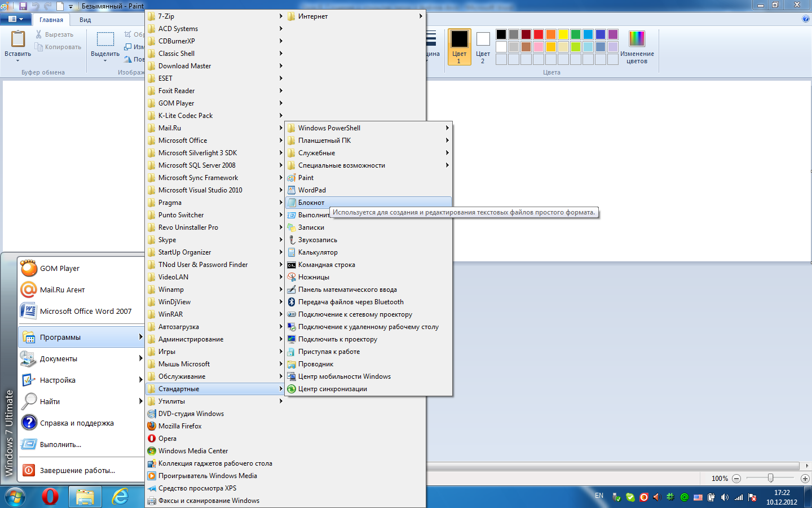Click the Bluetooth file transfer icon

(x=292, y=302)
